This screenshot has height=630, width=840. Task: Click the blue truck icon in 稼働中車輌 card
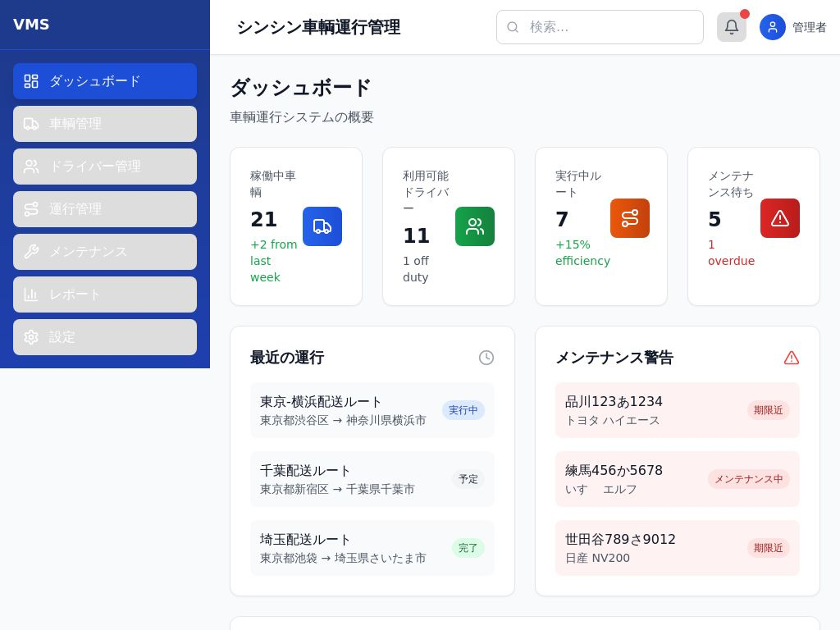tap(322, 226)
